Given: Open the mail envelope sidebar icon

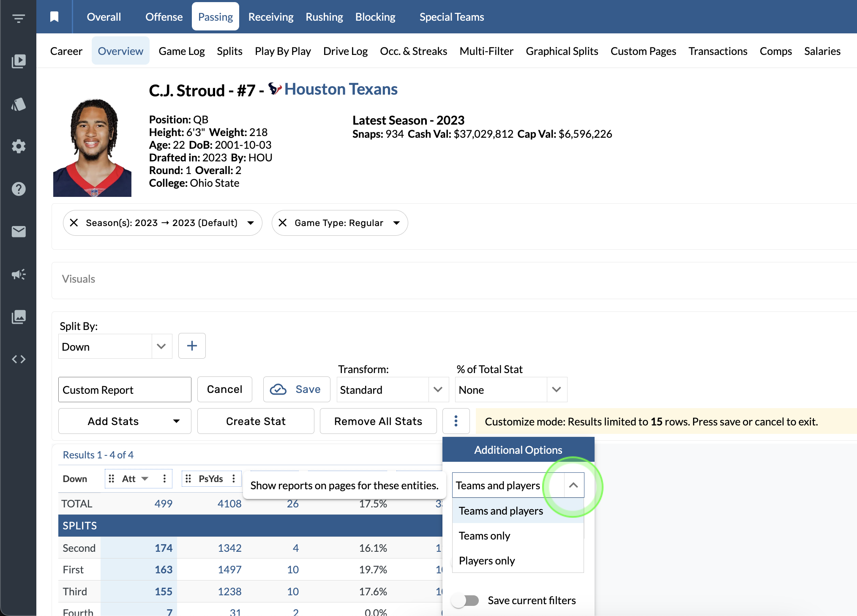Looking at the screenshot, I should coord(18,232).
